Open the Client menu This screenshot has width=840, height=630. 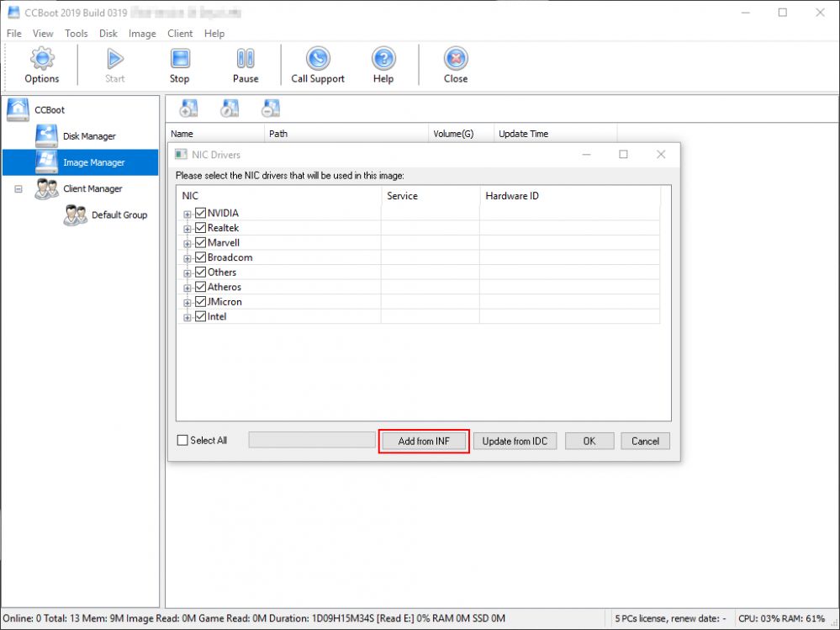pos(180,33)
